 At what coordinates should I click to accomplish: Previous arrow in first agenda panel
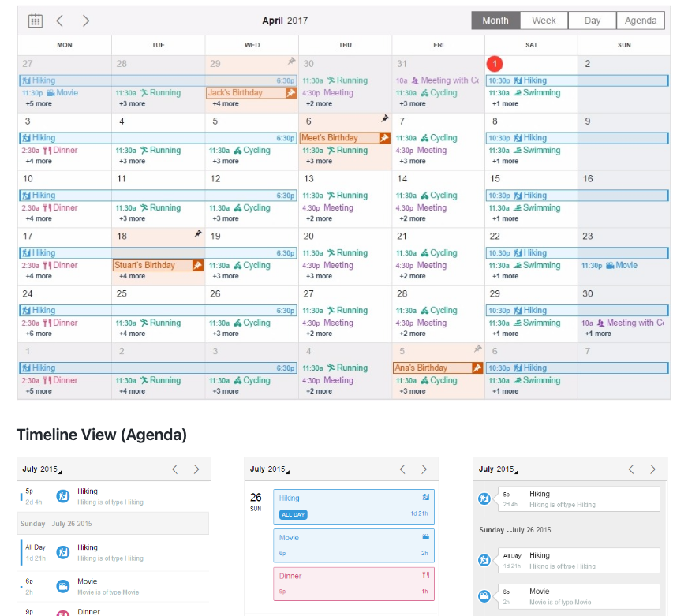pos(174,469)
